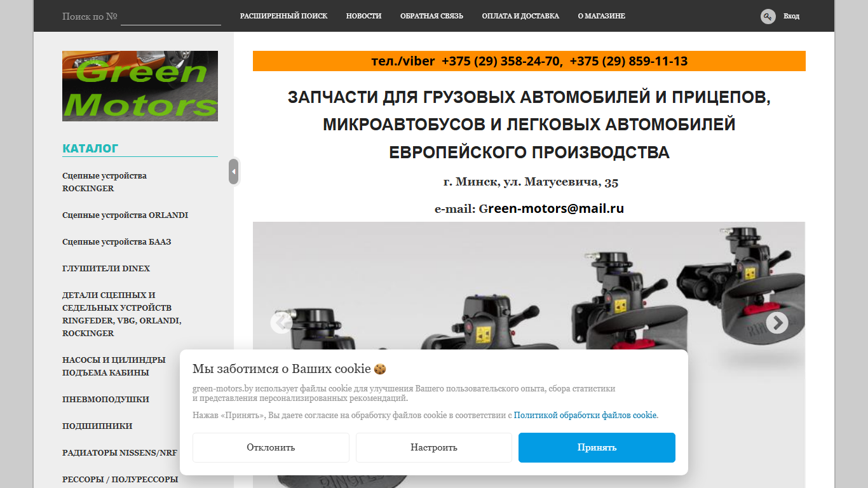
Task: Click the Green-motors@mail.ru email text
Action: 552,208
